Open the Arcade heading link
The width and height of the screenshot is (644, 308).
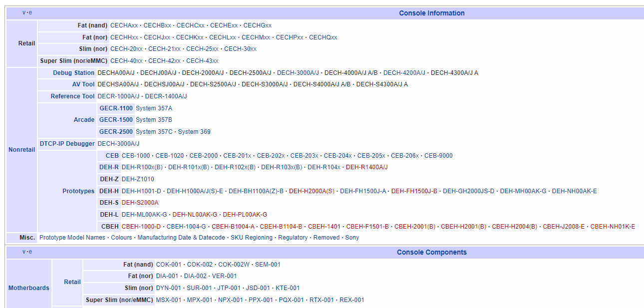pos(84,120)
